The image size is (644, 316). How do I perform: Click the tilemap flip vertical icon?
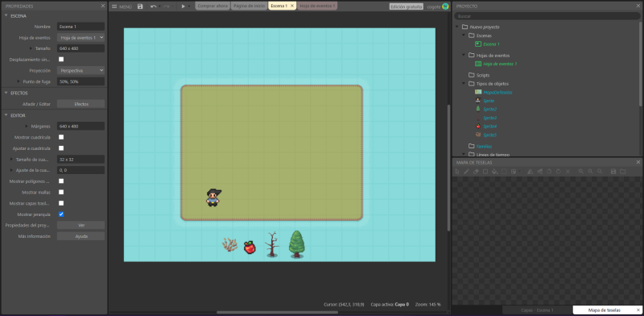pos(539,171)
